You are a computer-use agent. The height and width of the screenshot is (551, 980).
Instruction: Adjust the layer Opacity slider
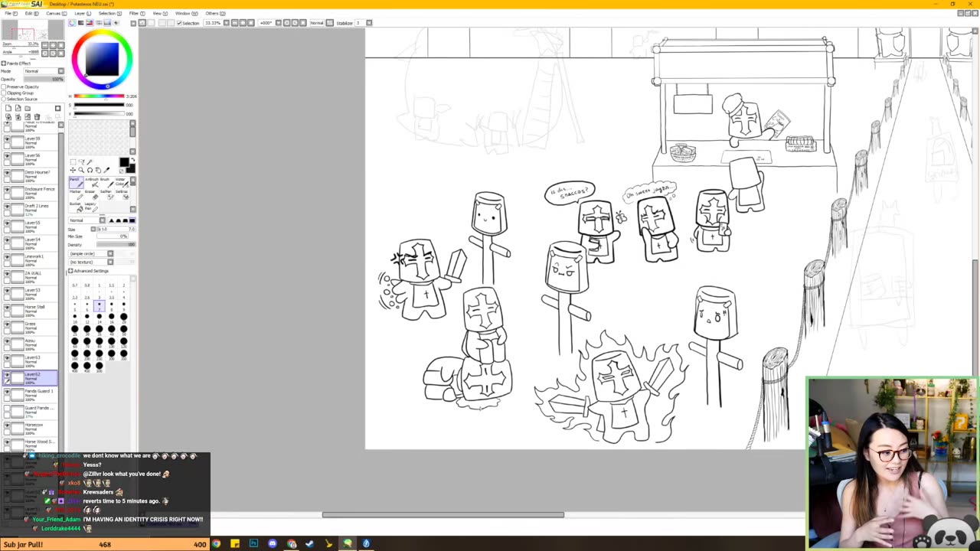click(x=44, y=80)
